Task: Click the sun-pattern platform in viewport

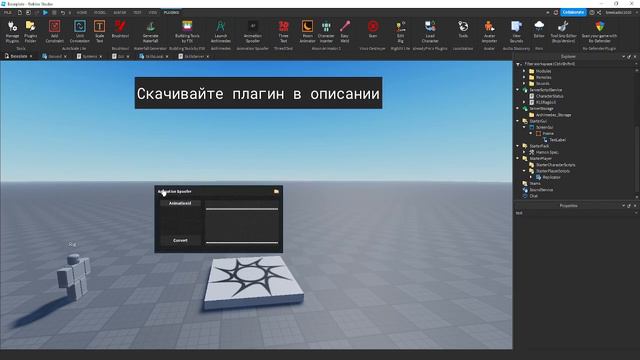Action: (x=253, y=282)
